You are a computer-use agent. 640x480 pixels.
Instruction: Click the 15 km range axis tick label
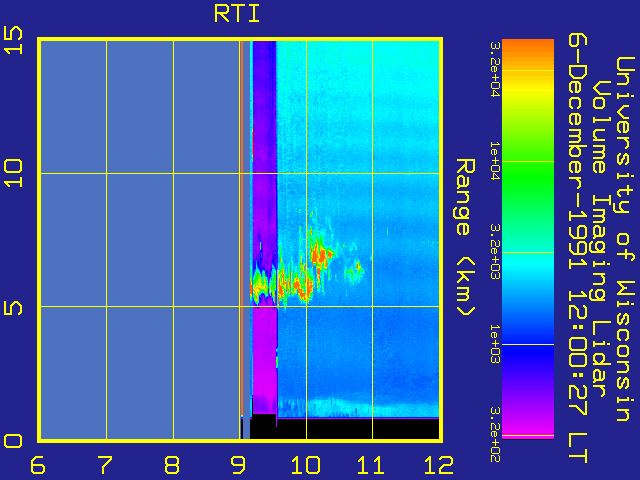tap(13, 40)
